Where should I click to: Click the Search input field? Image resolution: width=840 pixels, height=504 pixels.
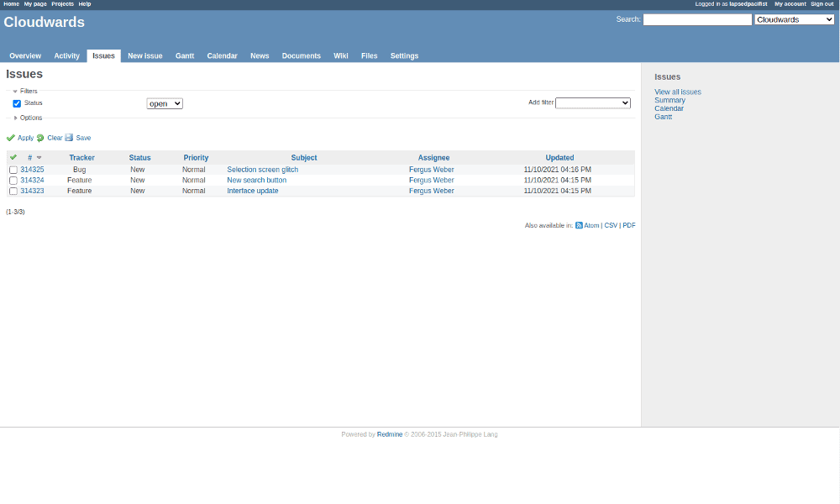tap(697, 19)
